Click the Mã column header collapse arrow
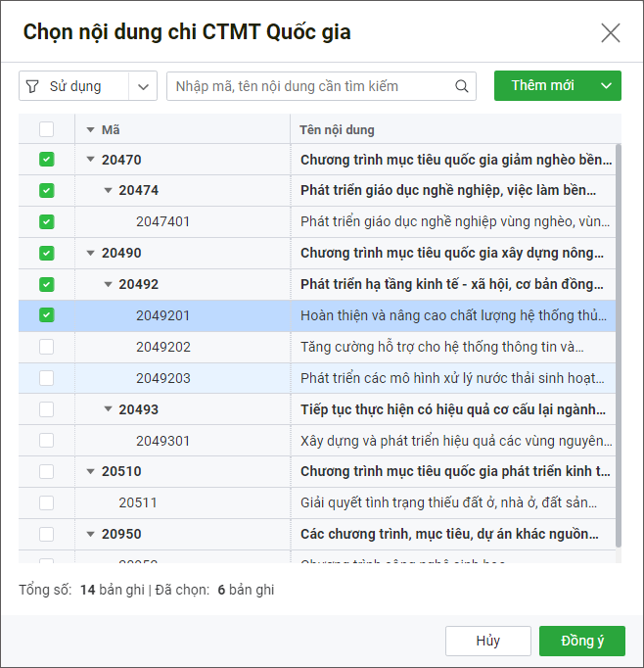This screenshot has height=668, width=644. click(x=91, y=129)
